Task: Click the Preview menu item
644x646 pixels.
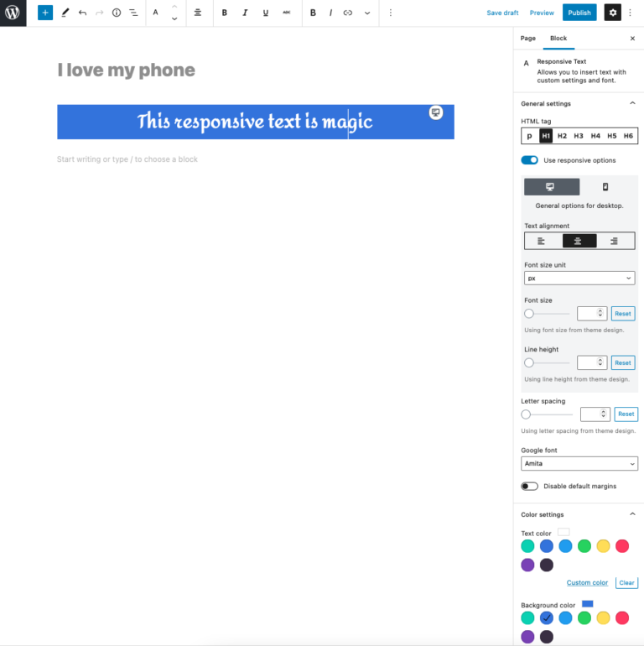Action: coord(542,13)
